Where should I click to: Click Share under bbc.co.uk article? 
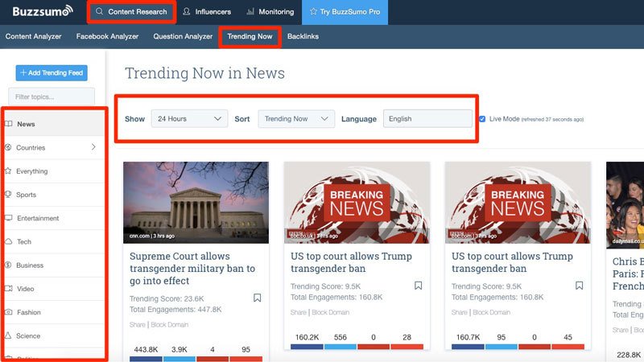pos(298,312)
